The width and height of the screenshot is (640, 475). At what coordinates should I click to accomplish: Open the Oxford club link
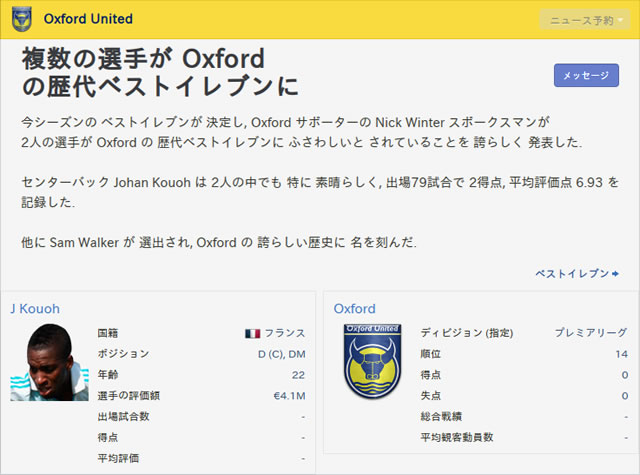[x=354, y=309]
